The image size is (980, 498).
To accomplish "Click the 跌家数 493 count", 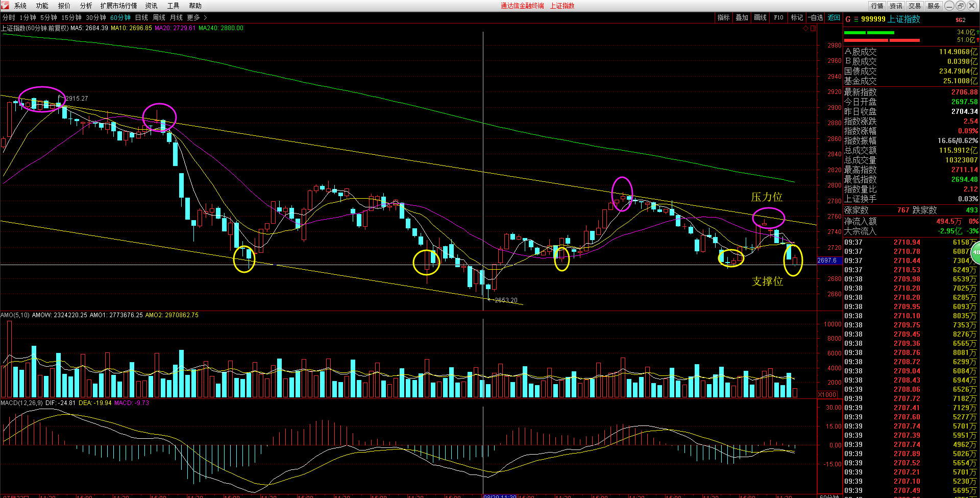I will 972,210.
